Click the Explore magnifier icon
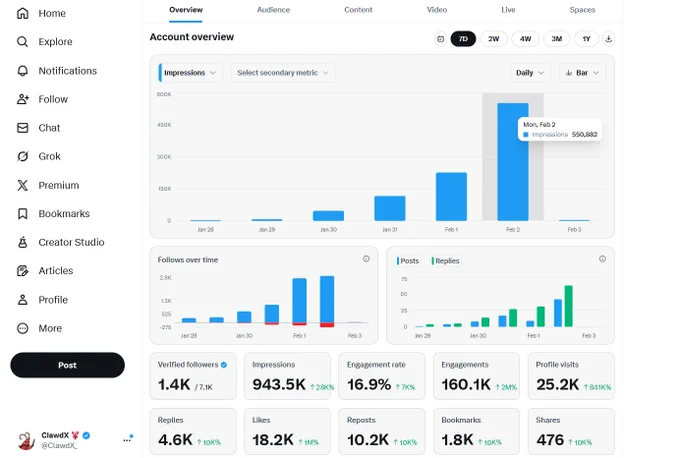Screen dimensions: 680x458 coord(23,42)
